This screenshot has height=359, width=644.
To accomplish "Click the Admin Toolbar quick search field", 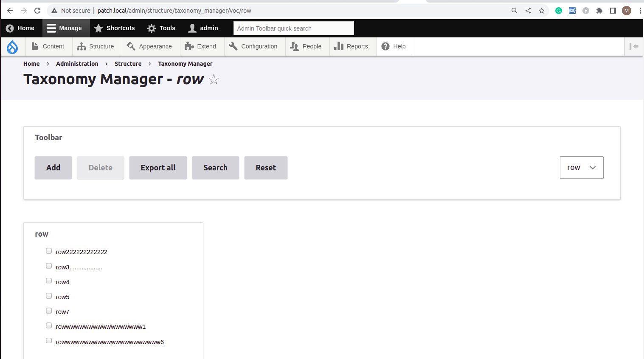I will (x=293, y=28).
